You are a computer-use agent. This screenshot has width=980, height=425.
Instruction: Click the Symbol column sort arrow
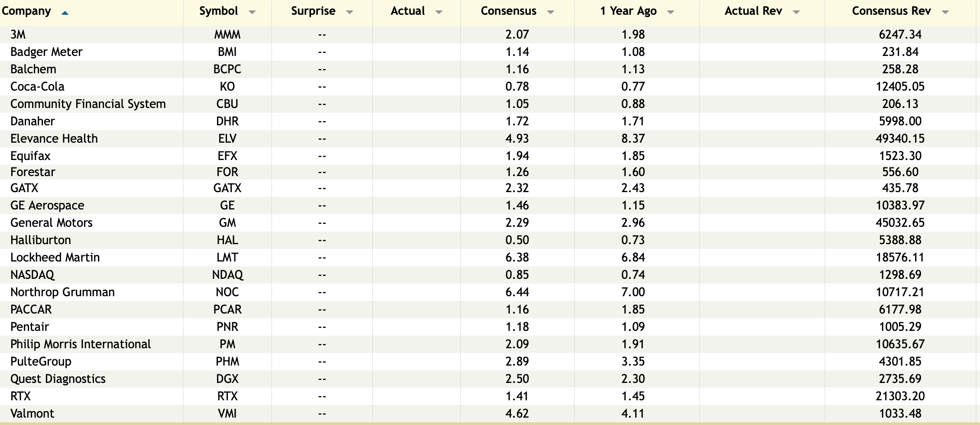point(252,13)
